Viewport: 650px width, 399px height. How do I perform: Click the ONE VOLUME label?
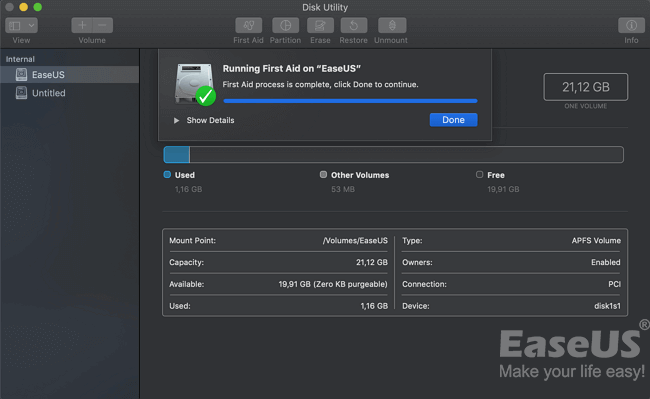(x=585, y=106)
